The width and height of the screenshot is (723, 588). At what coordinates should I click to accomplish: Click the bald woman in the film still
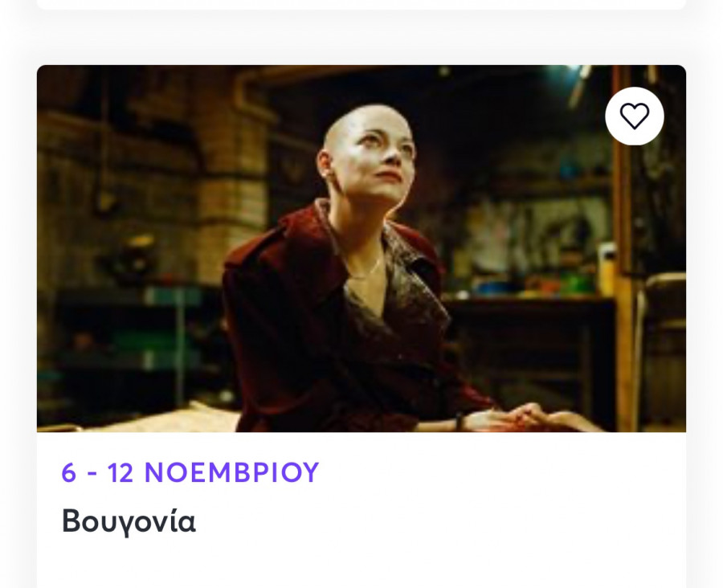pyautogui.click(x=369, y=152)
